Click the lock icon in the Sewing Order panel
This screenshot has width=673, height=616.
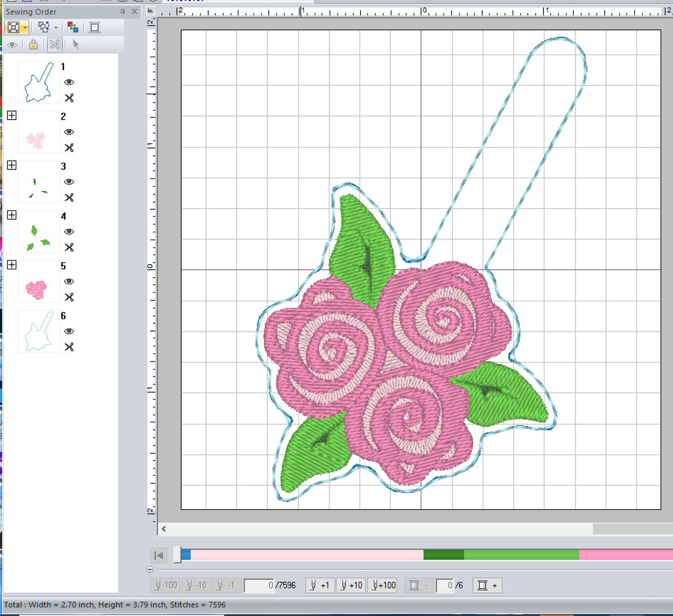[x=34, y=44]
